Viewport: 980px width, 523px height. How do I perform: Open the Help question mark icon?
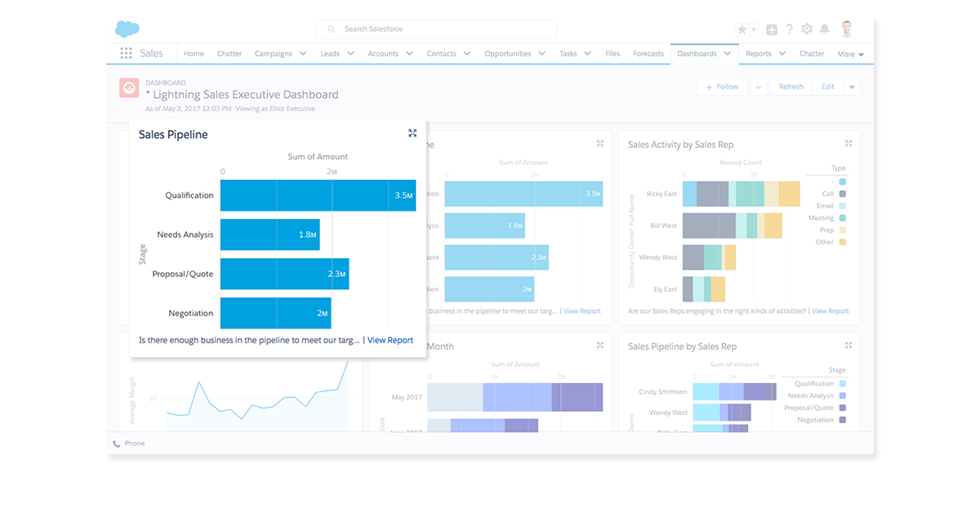coord(789,29)
